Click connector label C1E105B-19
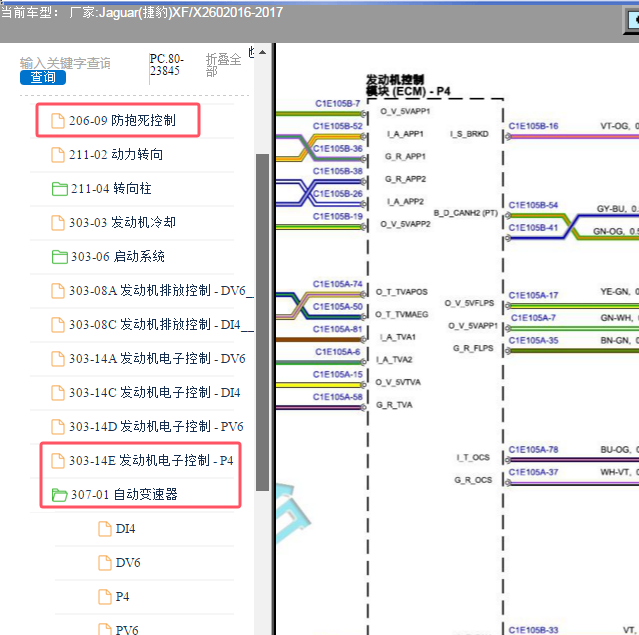Viewport: 639px width, 635px height. click(338, 216)
